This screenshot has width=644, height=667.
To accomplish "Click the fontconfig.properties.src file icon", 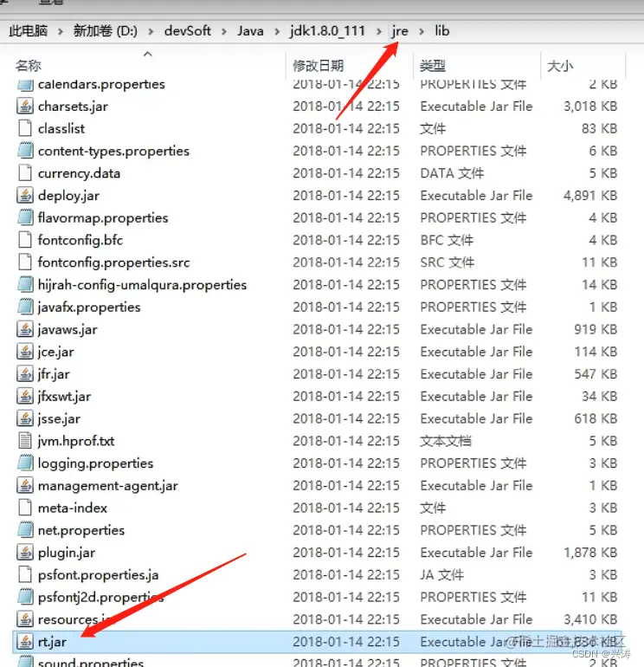I will [24, 262].
